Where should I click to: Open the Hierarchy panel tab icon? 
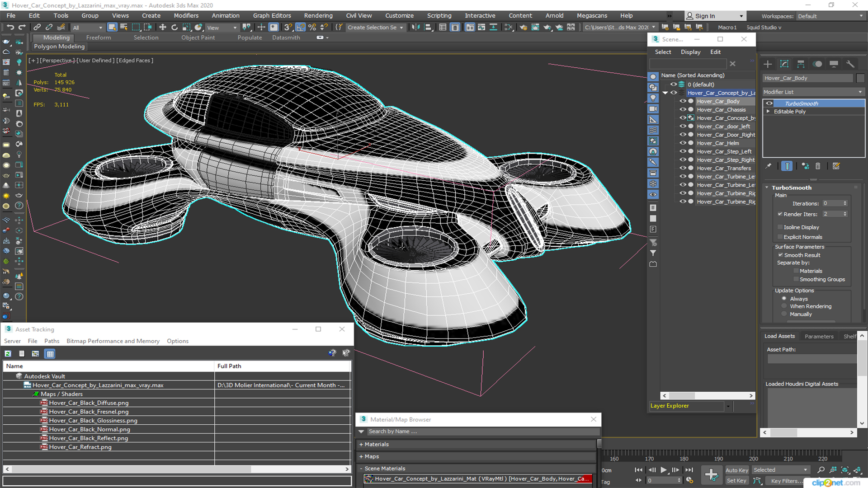click(x=801, y=64)
